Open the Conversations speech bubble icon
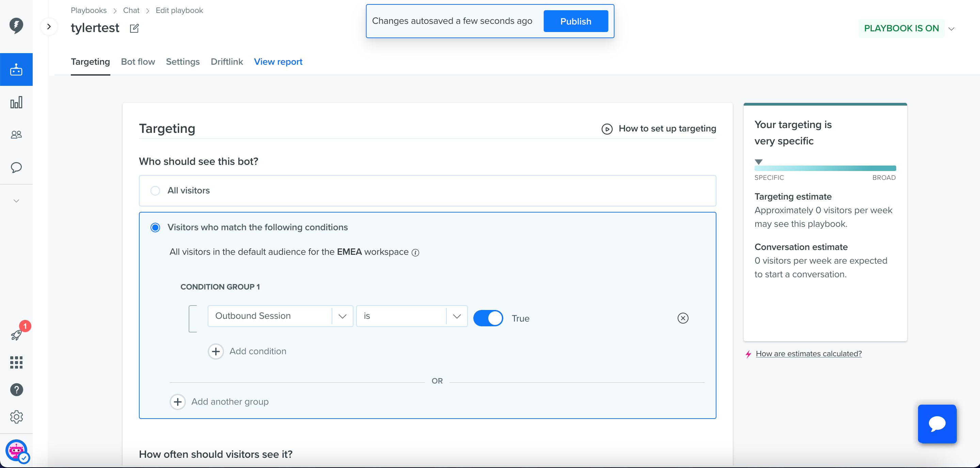The height and width of the screenshot is (468, 980). (x=16, y=168)
